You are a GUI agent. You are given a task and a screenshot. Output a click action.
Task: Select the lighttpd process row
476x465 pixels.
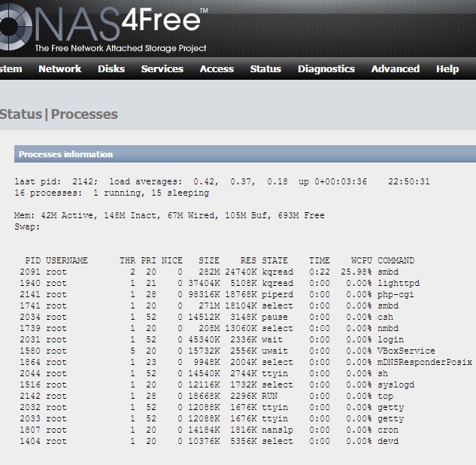pos(220,283)
